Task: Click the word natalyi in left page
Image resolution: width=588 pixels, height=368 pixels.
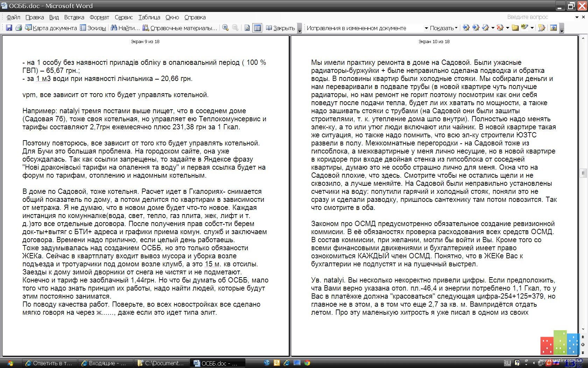Action: click(70, 111)
